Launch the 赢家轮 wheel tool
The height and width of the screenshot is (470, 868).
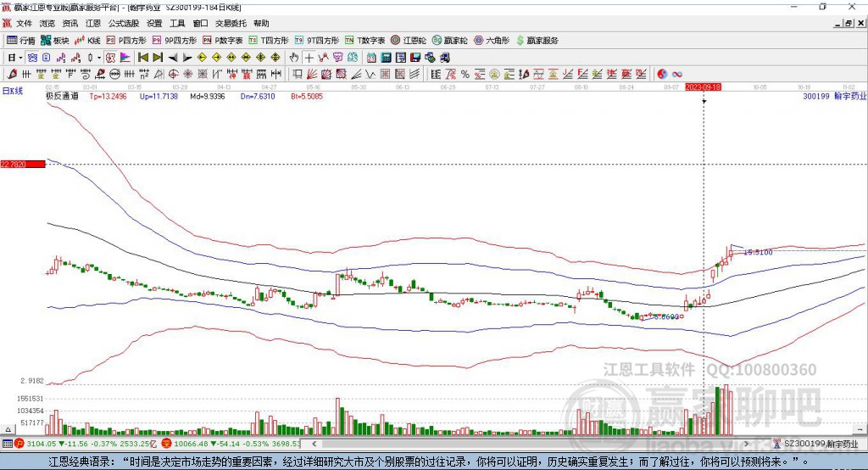point(449,41)
